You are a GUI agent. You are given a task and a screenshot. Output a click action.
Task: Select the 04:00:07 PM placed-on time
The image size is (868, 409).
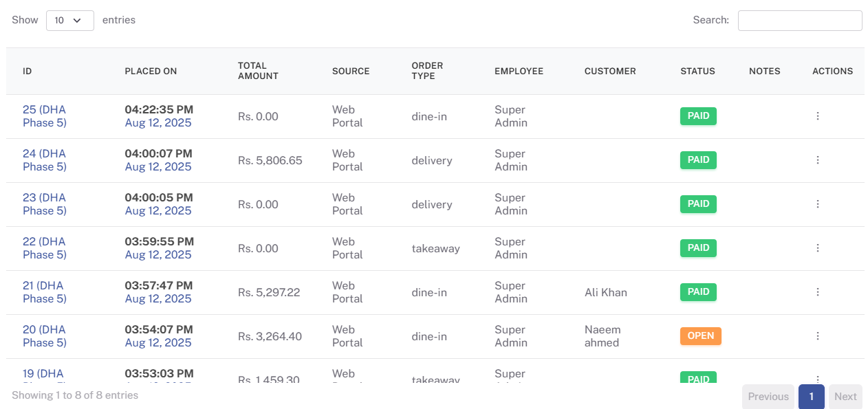pos(158,154)
